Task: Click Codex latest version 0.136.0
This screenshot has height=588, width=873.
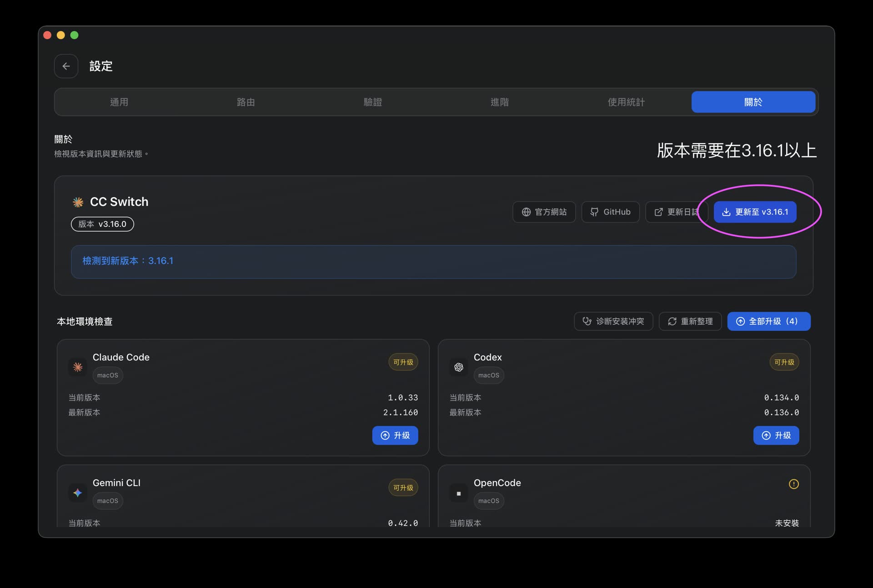Action: (x=782, y=413)
